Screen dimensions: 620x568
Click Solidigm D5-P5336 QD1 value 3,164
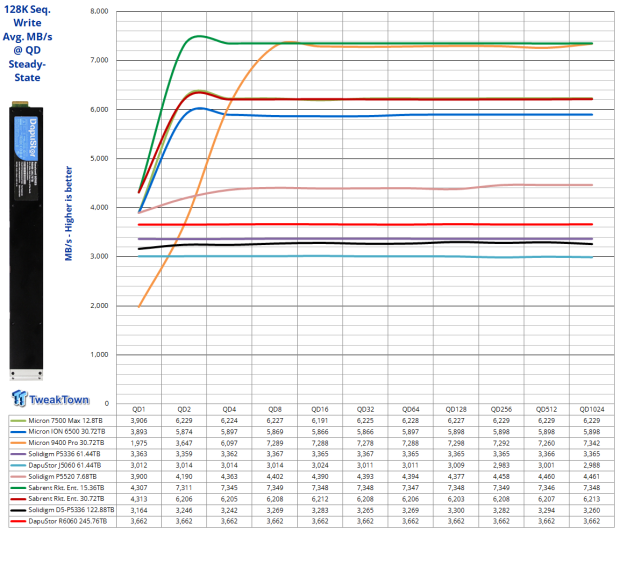pyautogui.click(x=139, y=510)
